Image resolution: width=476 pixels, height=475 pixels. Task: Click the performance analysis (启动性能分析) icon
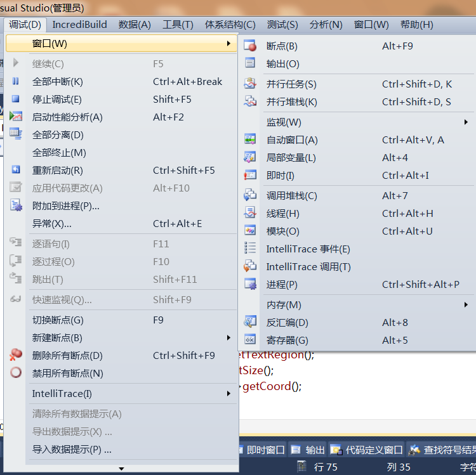pyautogui.click(x=15, y=116)
